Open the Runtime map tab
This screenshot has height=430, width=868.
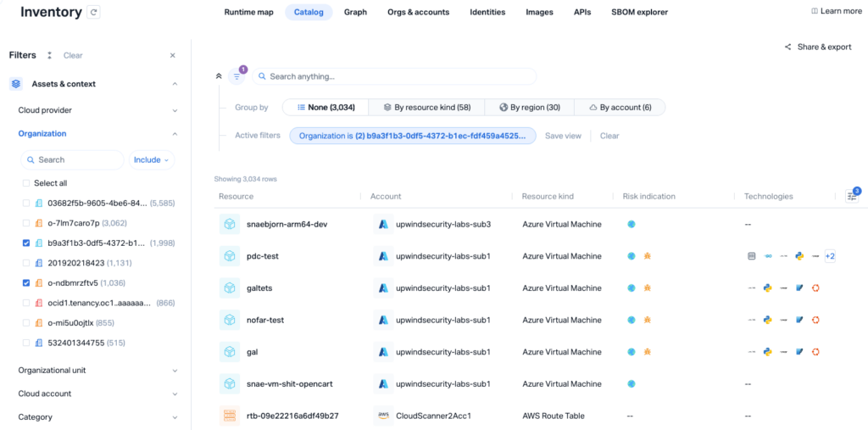point(248,12)
